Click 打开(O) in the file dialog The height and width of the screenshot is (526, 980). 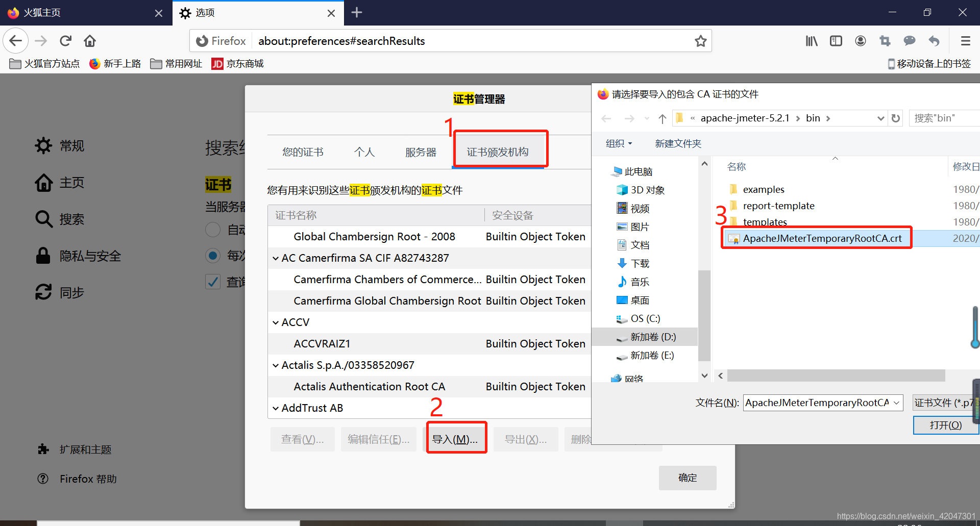(946, 425)
